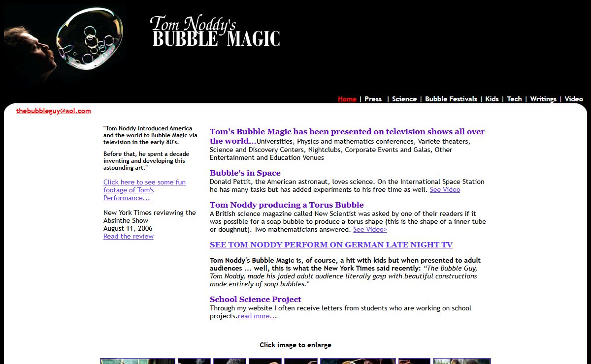Go to the Tech section

click(x=514, y=99)
